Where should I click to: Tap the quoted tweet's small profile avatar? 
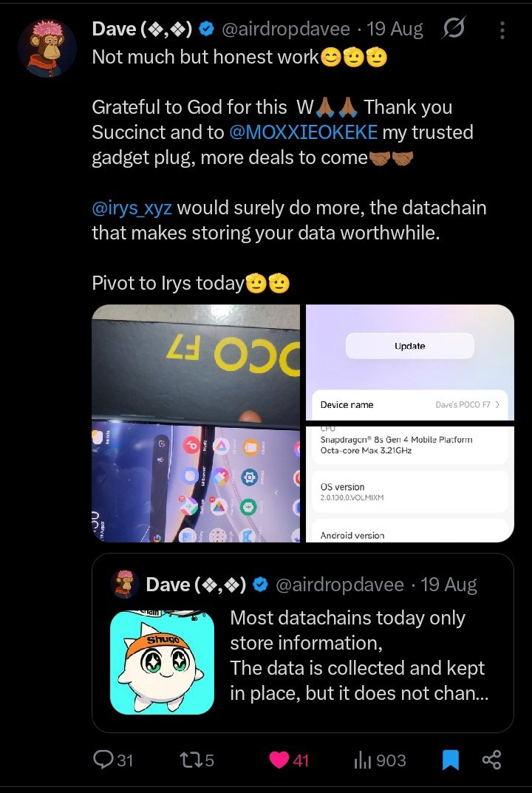(x=125, y=584)
